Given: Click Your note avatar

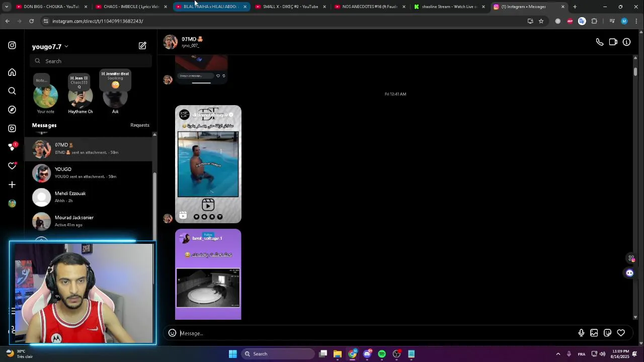Looking at the screenshot, I should click(45, 96).
